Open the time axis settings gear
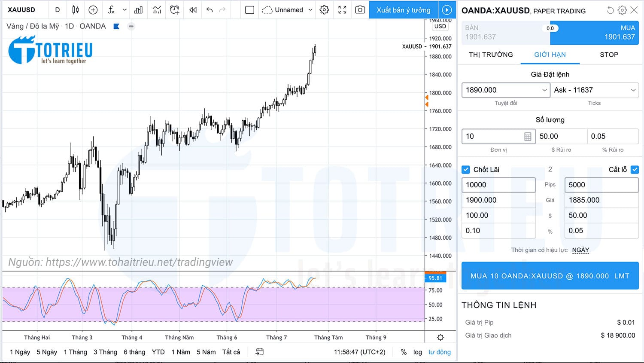Viewport: 644px width, 363px height. click(440, 337)
